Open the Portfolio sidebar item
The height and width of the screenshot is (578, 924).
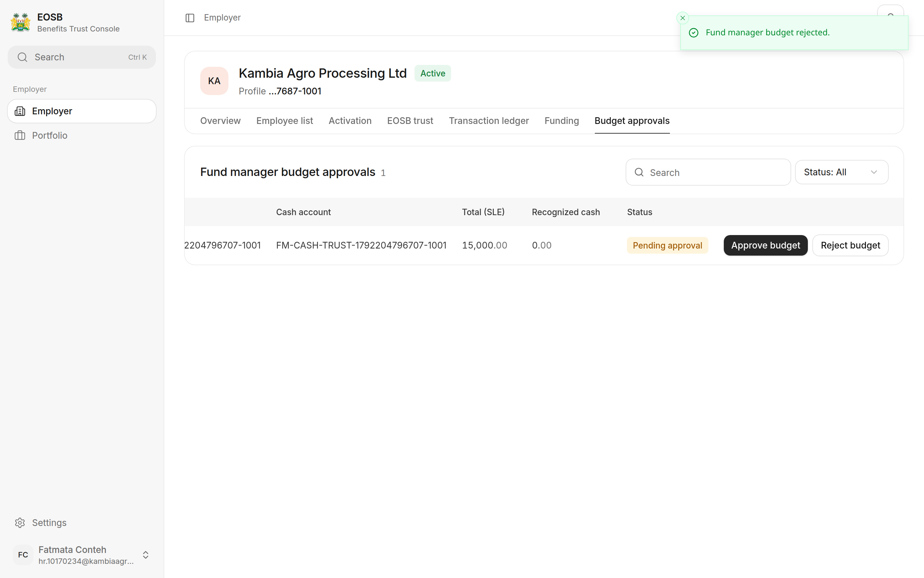pos(82,135)
